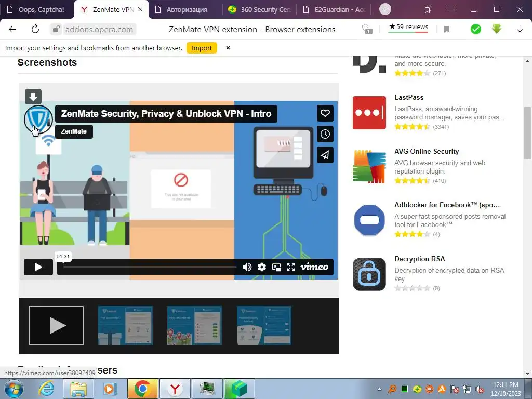Open File Explorer from taskbar

[78, 389]
